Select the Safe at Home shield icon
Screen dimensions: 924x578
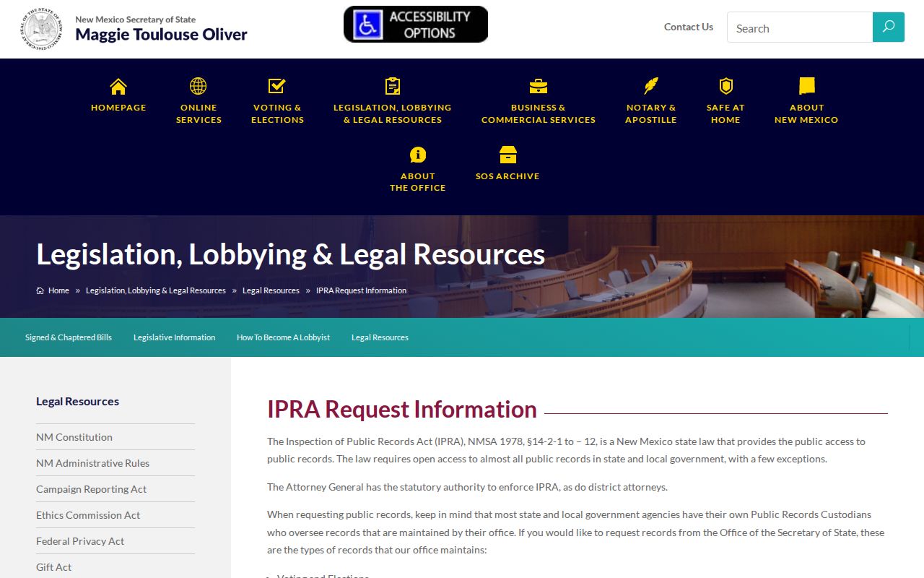coord(725,86)
